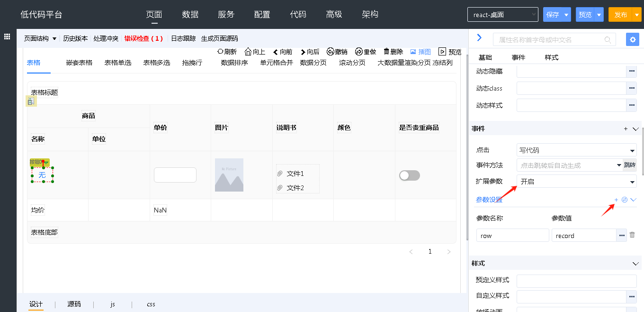Switch to the 源码 bottom tab

74,304
